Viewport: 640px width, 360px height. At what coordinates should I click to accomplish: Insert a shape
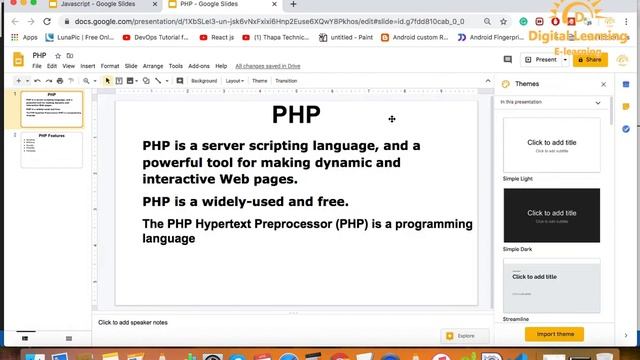pyautogui.click(x=146, y=81)
